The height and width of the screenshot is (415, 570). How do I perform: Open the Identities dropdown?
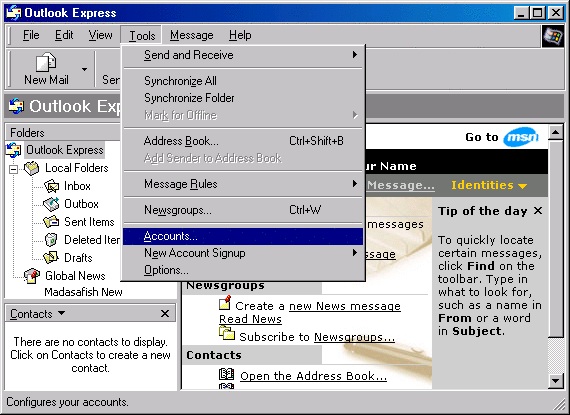489,185
